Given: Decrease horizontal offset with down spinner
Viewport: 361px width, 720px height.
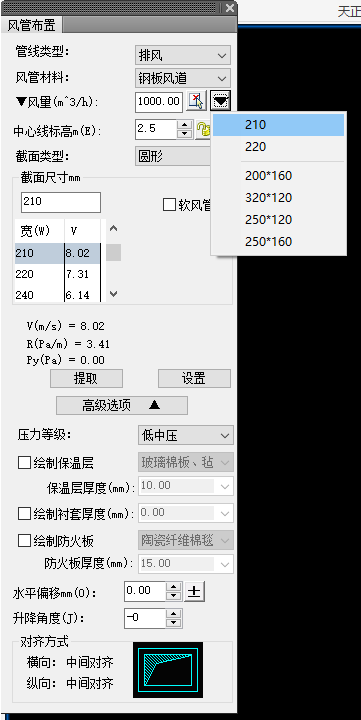Looking at the screenshot, I should 173,596.
